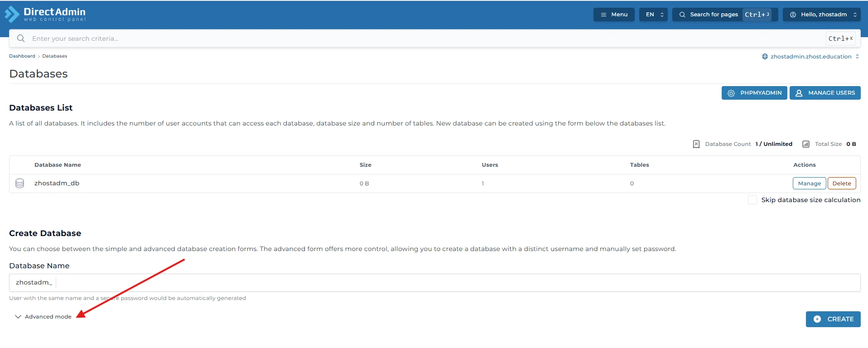This screenshot has width=868, height=348.
Task: Open Search for pages
Action: (x=725, y=14)
